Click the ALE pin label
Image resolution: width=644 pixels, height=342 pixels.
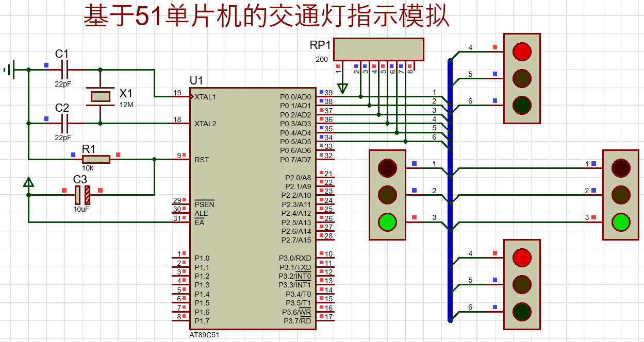(202, 213)
